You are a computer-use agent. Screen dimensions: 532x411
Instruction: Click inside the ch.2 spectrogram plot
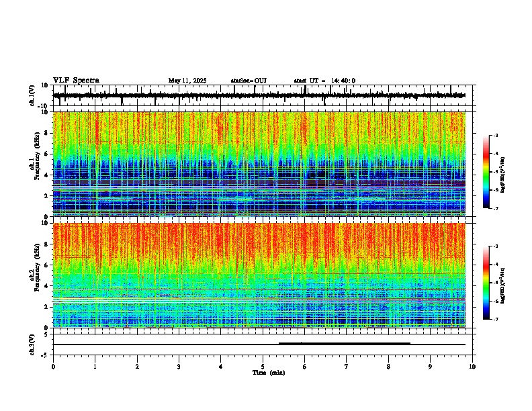(259, 275)
